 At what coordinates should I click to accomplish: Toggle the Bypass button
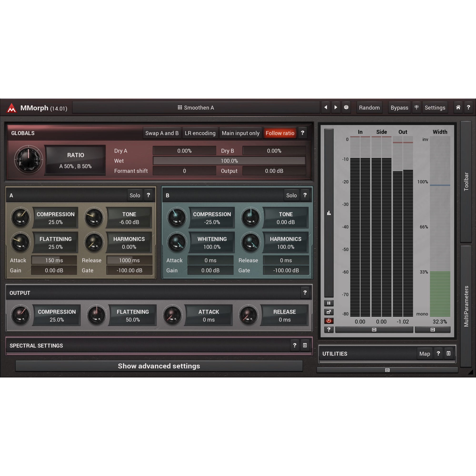click(399, 107)
